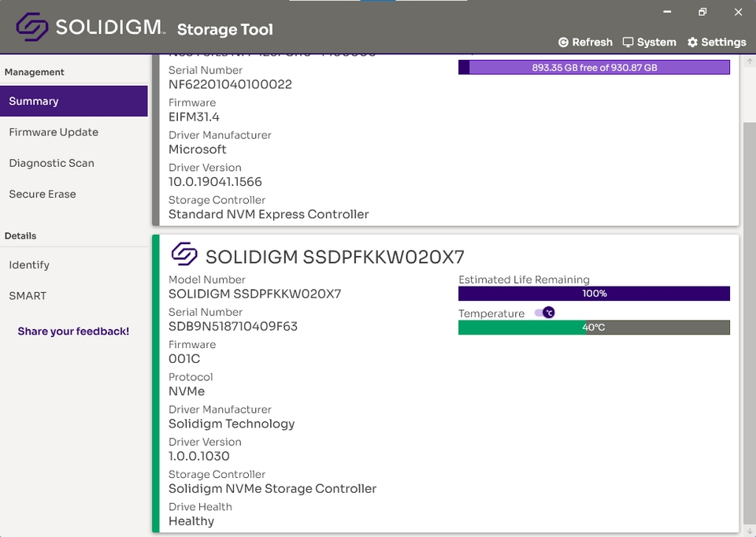Click driver version 1.0.0.1030
The height and width of the screenshot is (537, 756).
point(198,456)
